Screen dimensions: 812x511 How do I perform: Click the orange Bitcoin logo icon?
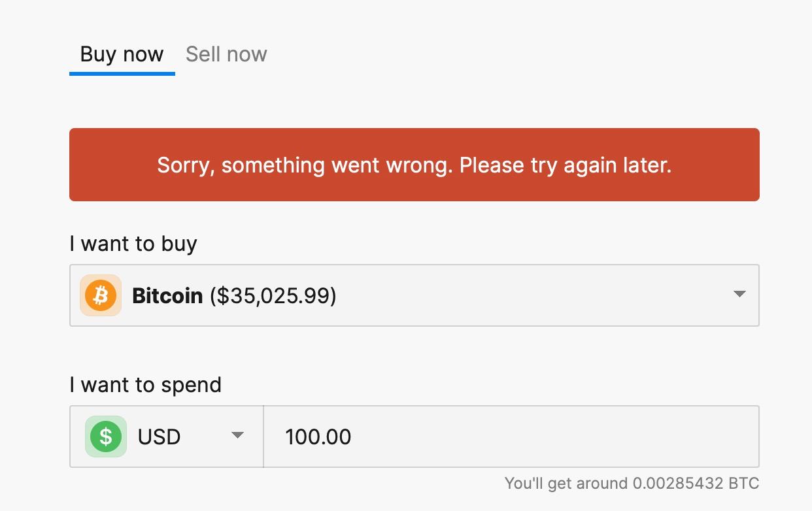[101, 295]
